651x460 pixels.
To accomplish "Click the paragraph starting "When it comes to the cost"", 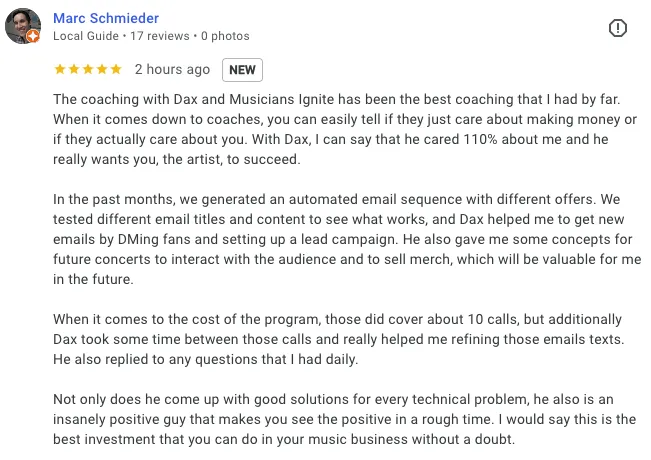I will (x=339, y=339).
